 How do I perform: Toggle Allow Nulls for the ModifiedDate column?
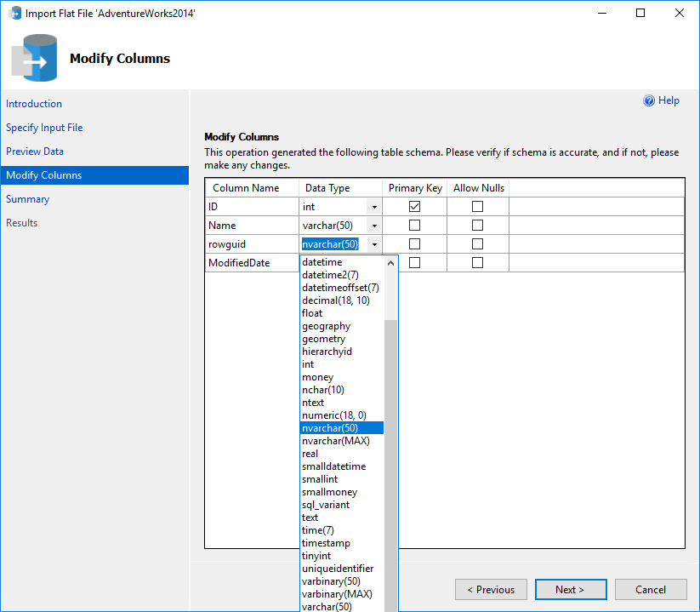(x=477, y=263)
